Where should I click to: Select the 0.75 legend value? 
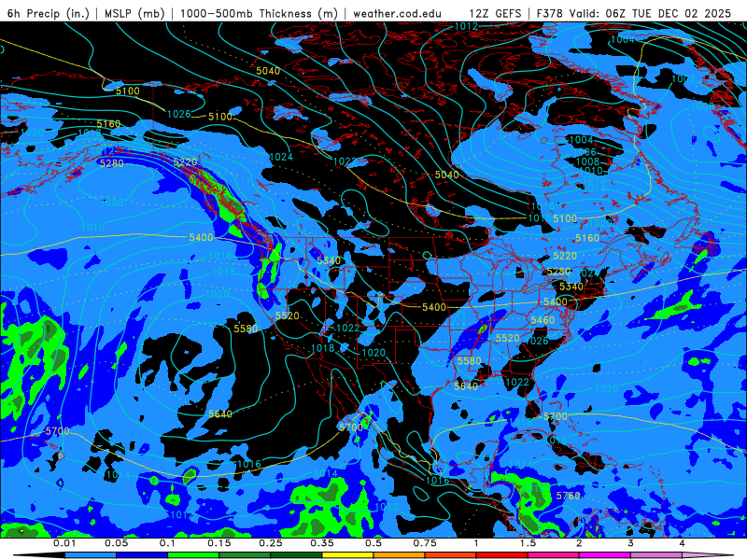point(425,543)
